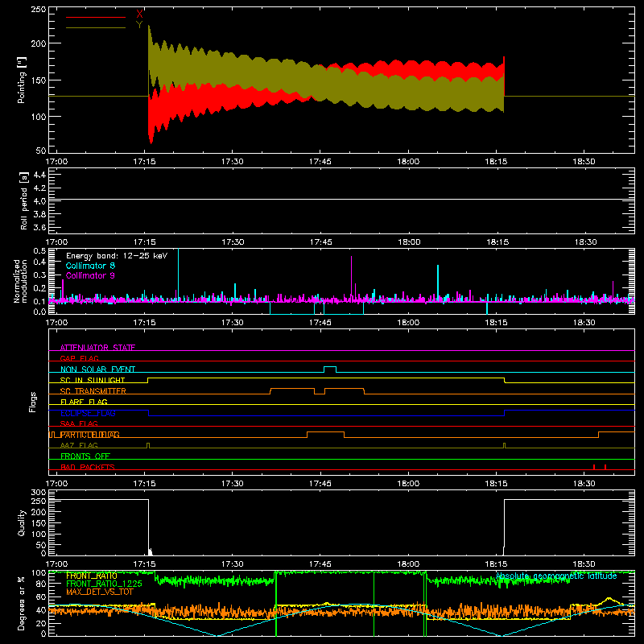Click '17:00' time label under pointing plot
Image resolution: width=644 pixels, height=644 pixels.
(x=56, y=162)
